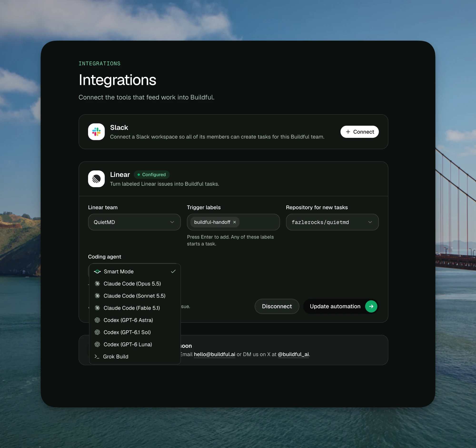Expand the repository chevron arrow
This screenshot has width=476, height=448.
tap(370, 222)
